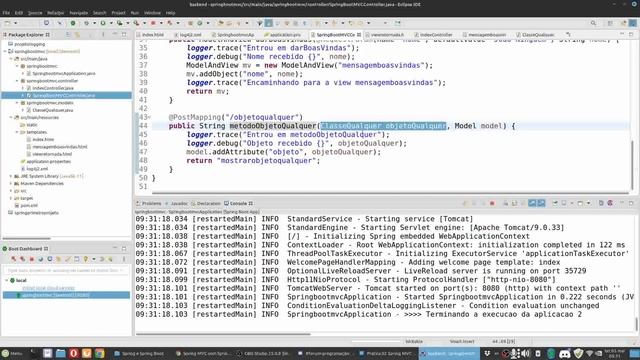Image resolution: width=640 pixels, height=360 pixels.
Task: Collapse the springbootmvc project node
Action: click(x=5, y=51)
